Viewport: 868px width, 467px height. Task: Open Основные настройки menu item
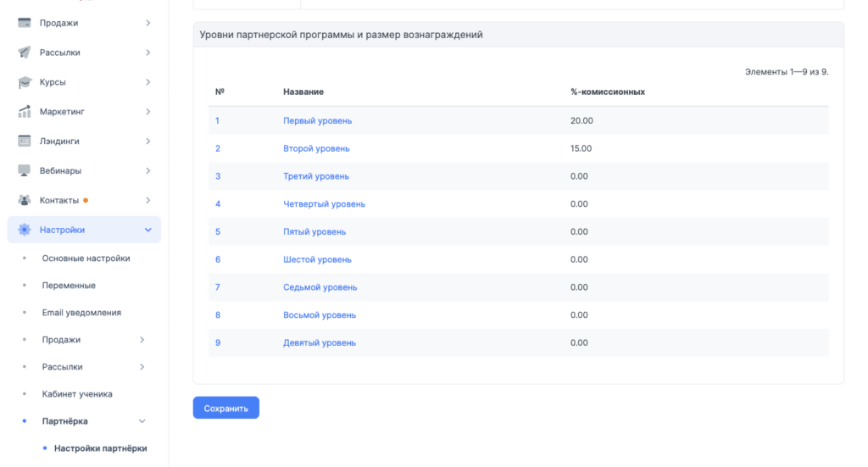tap(86, 259)
